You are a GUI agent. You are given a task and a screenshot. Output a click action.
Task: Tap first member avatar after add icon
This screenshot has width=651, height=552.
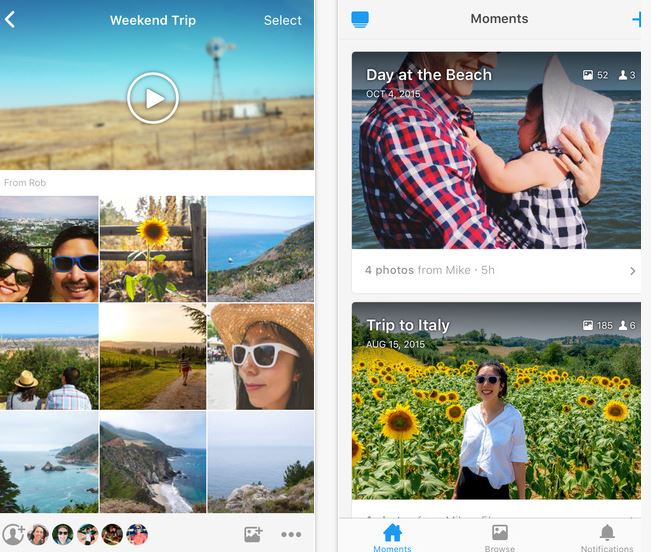tap(38, 534)
